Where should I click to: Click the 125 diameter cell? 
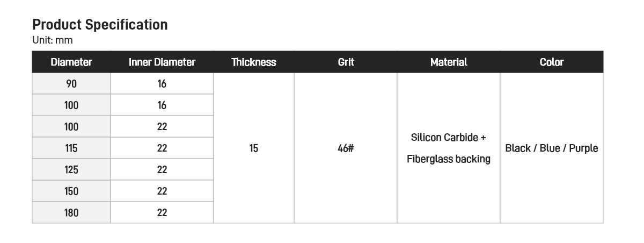coord(71,170)
